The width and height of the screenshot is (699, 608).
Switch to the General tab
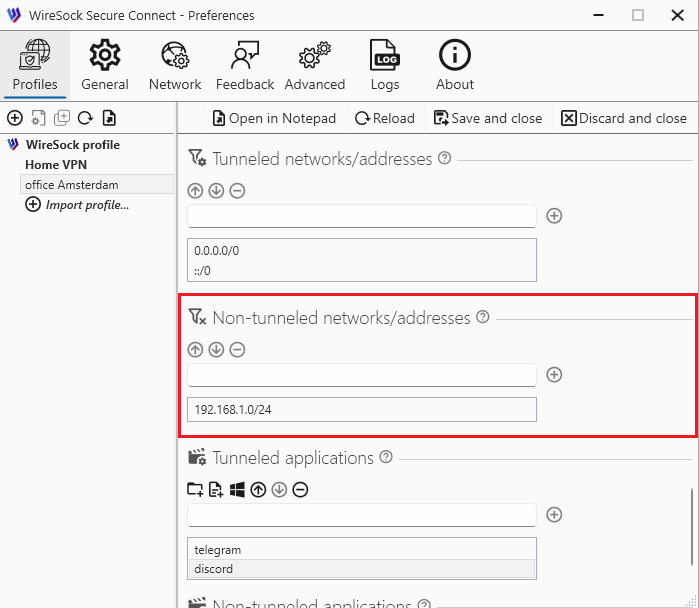point(105,65)
